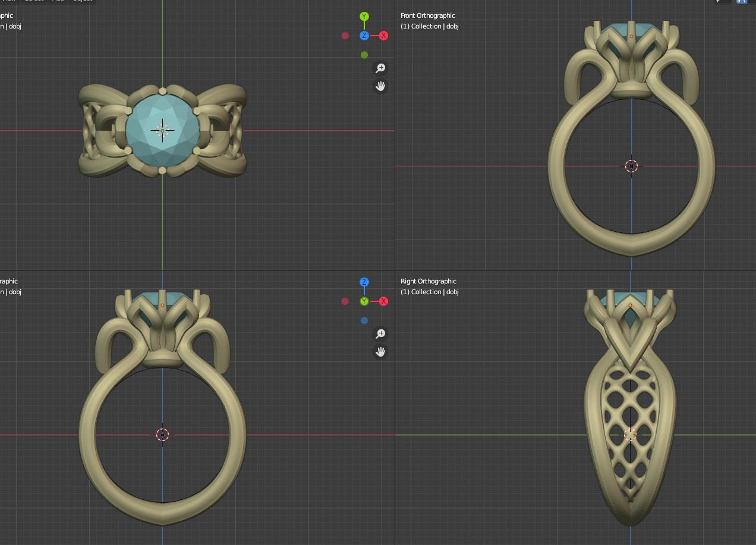Click the blue Z axis in top-left viewport gizmo
The image size is (756, 545).
pos(364,36)
